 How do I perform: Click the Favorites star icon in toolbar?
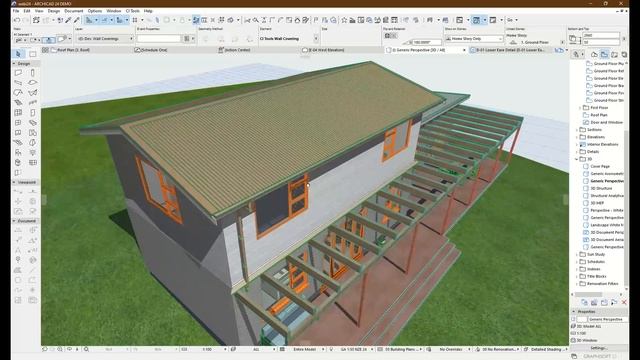click(x=344, y=20)
